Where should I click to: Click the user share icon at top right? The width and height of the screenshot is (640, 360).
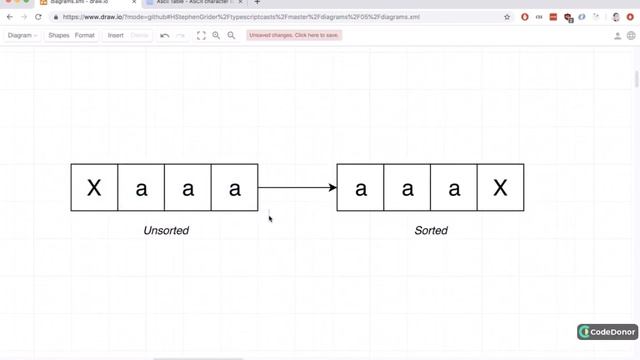618,36
